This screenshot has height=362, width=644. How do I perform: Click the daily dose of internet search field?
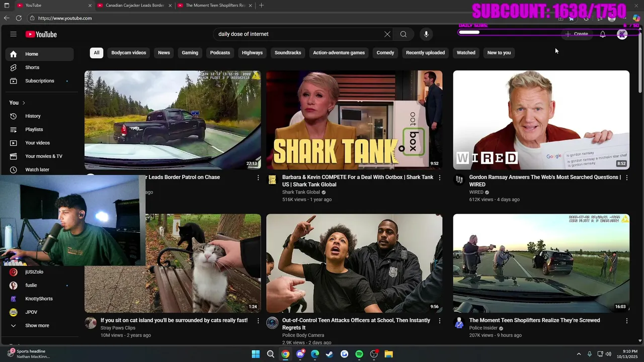(297, 34)
